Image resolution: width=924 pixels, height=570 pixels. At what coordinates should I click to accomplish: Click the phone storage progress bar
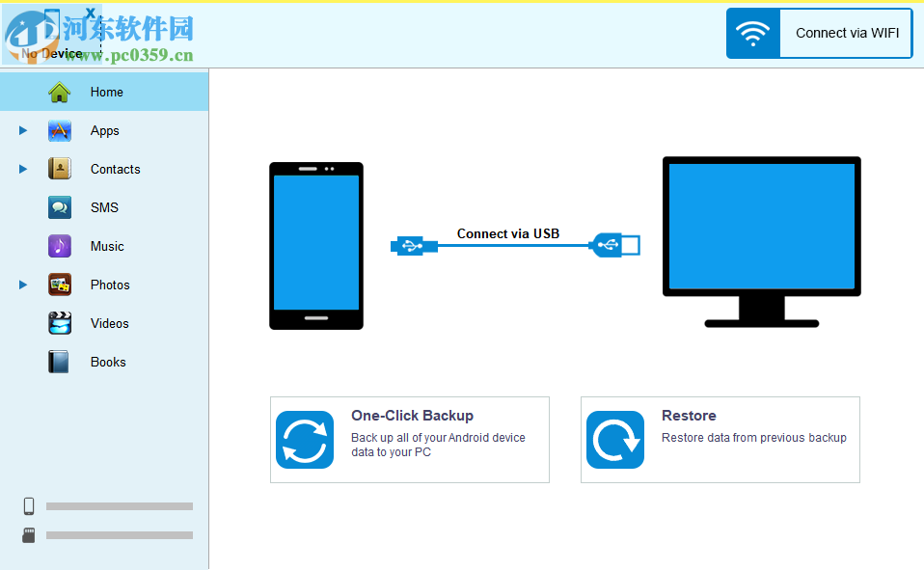(x=119, y=505)
